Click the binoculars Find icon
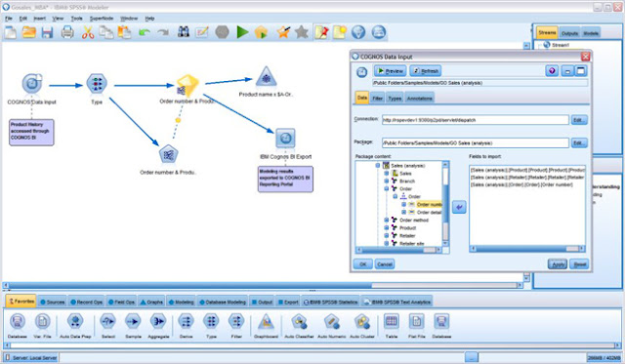This screenshot has height=364, width=625. click(184, 32)
